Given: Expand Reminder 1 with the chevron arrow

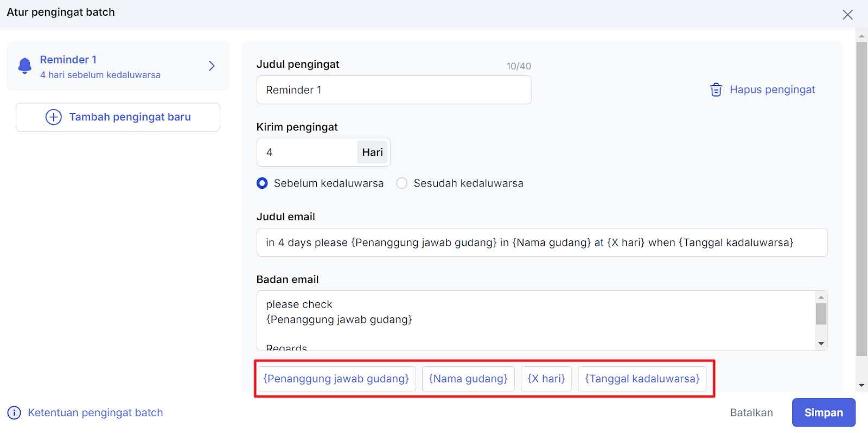Looking at the screenshot, I should pos(212,66).
